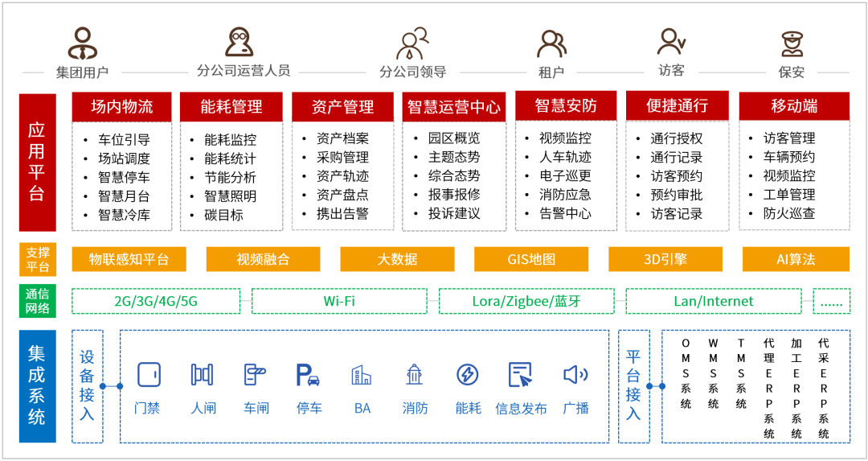Select the Lan/Internet network box
Screen dimensions: 868x461
coord(714,302)
